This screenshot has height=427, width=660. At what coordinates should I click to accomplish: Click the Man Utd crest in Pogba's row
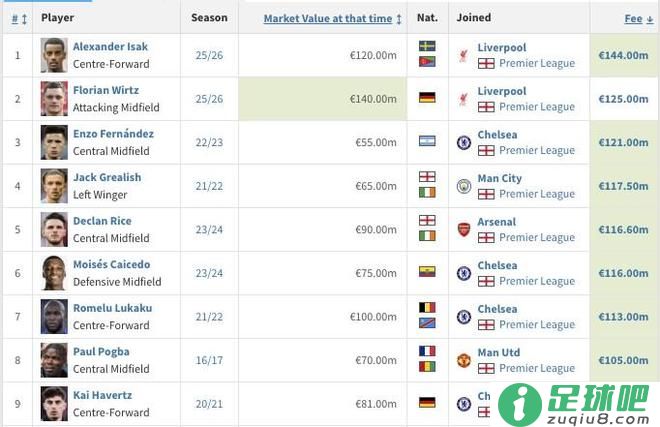pos(463,360)
